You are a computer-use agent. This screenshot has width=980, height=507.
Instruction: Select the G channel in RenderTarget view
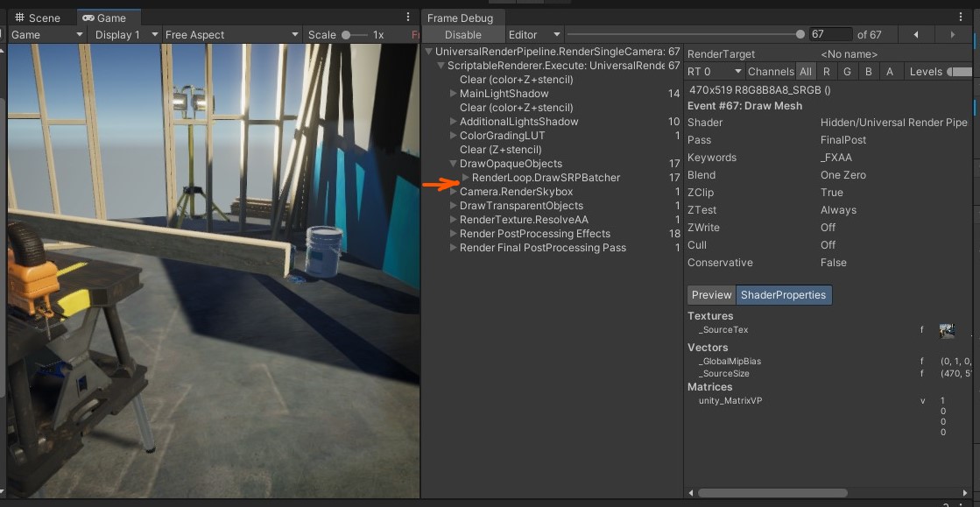click(x=847, y=71)
